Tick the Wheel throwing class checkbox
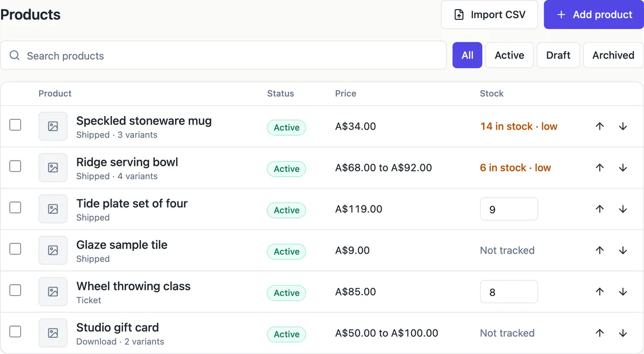This screenshot has height=354, width=644. point(16,290)
